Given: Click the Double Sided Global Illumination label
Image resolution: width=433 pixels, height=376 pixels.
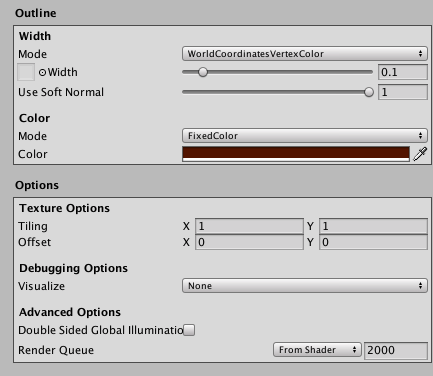Looking at the screenshot, I should coord(101,330).
